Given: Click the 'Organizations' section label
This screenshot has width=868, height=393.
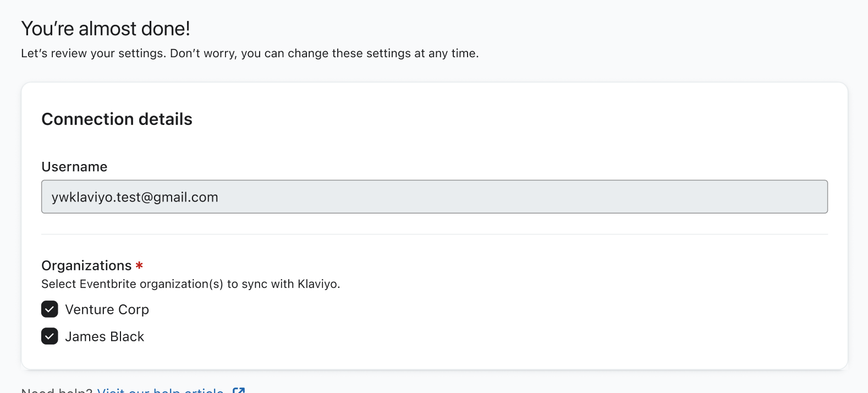Looking at the screenshot, I should point(86,265).
